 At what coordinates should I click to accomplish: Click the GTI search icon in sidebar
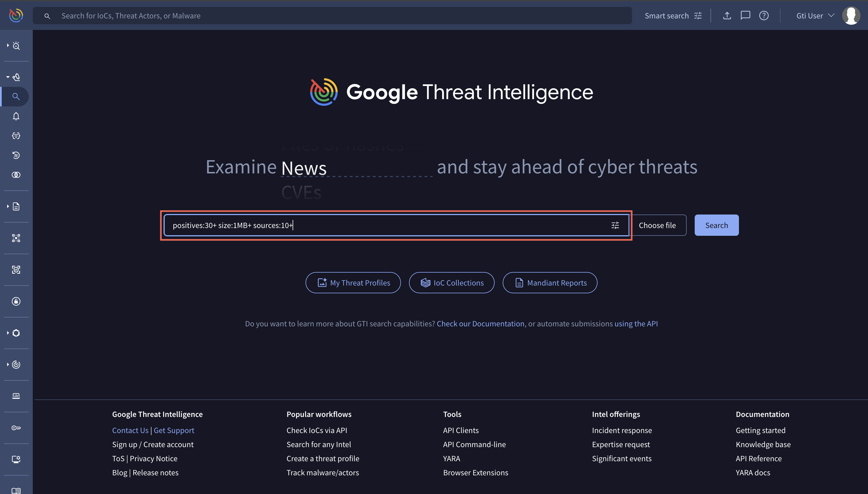16,96
